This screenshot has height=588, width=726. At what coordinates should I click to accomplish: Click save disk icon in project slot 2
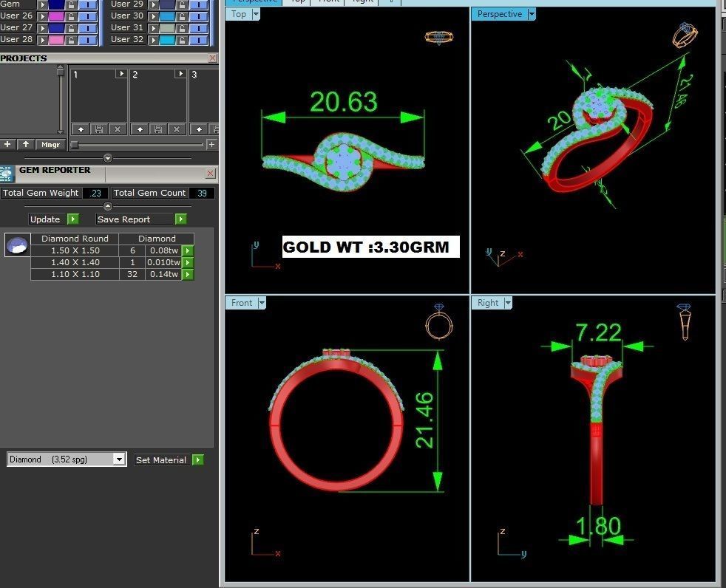158,129
